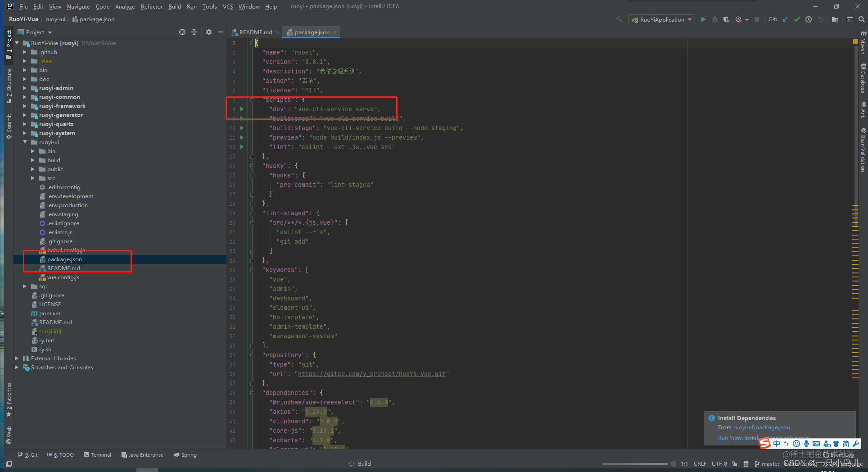Update project via Git blue arrow
This screenshot has width=868, height=472.
pyautogui.click(x=785, y=19)
